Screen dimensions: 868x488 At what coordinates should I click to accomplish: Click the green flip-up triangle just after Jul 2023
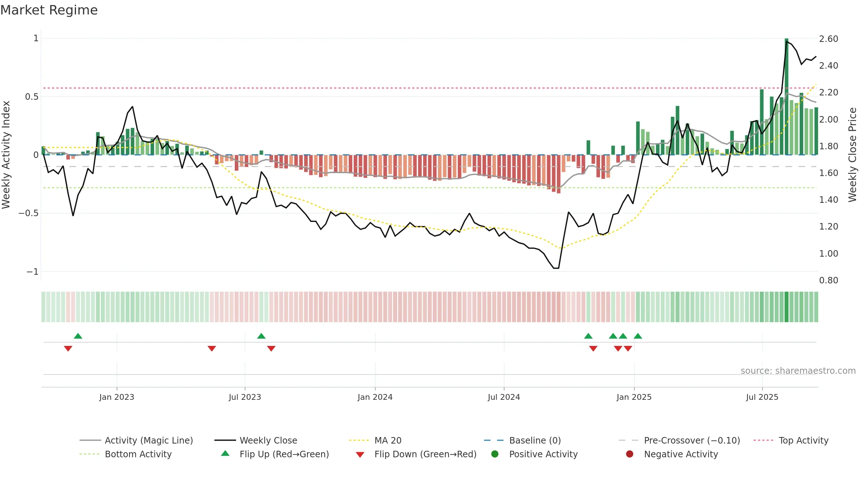pyautogui.click(x=261, y=336)
